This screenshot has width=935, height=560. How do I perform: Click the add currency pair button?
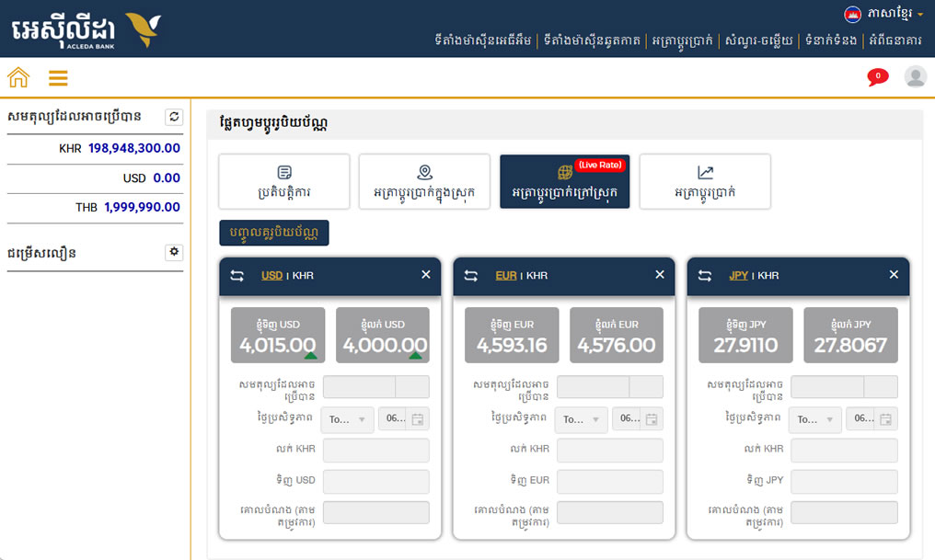(x=273, y=233)
